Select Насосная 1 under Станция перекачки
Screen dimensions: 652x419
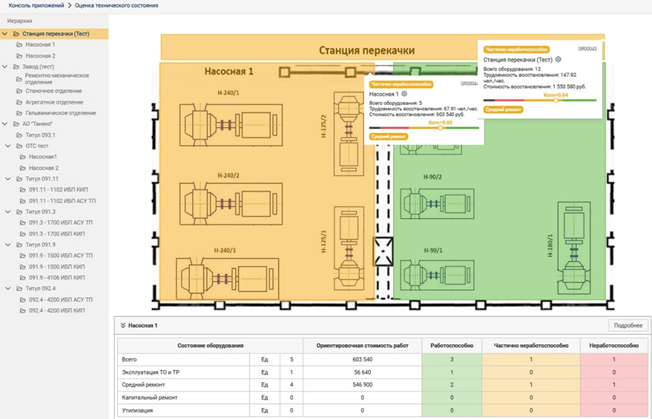(40, 44)
